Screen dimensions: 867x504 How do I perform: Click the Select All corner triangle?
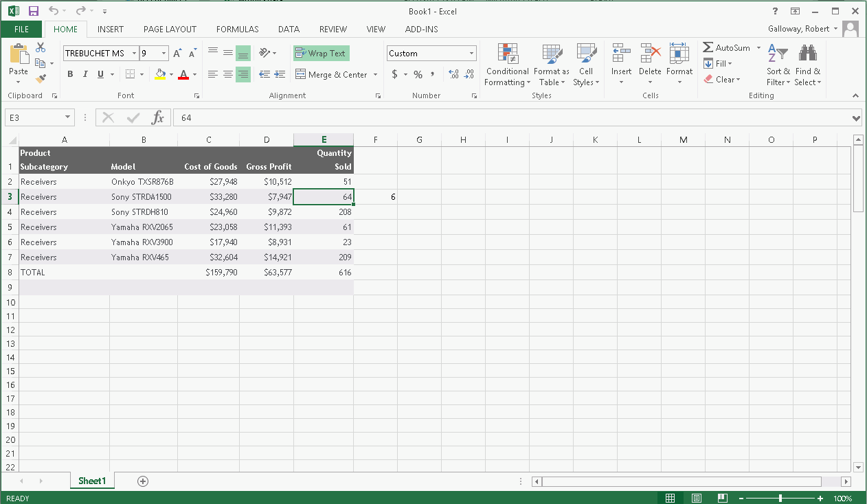pos(12,140)
